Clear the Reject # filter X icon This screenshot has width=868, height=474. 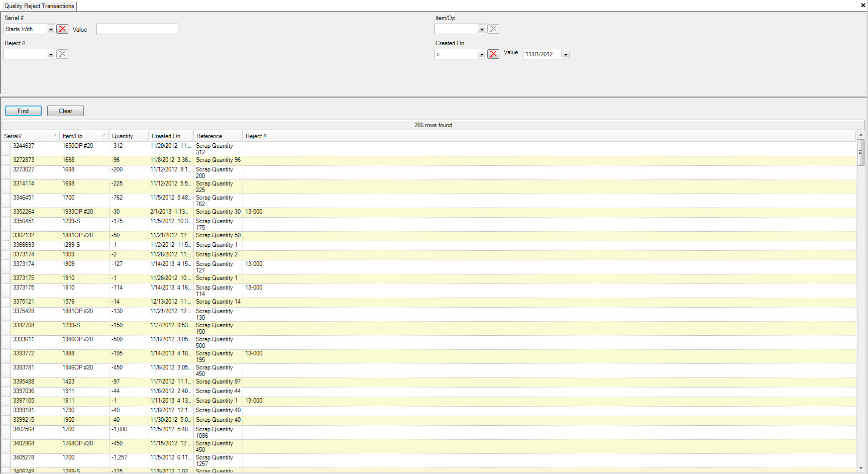click(62, 54)
